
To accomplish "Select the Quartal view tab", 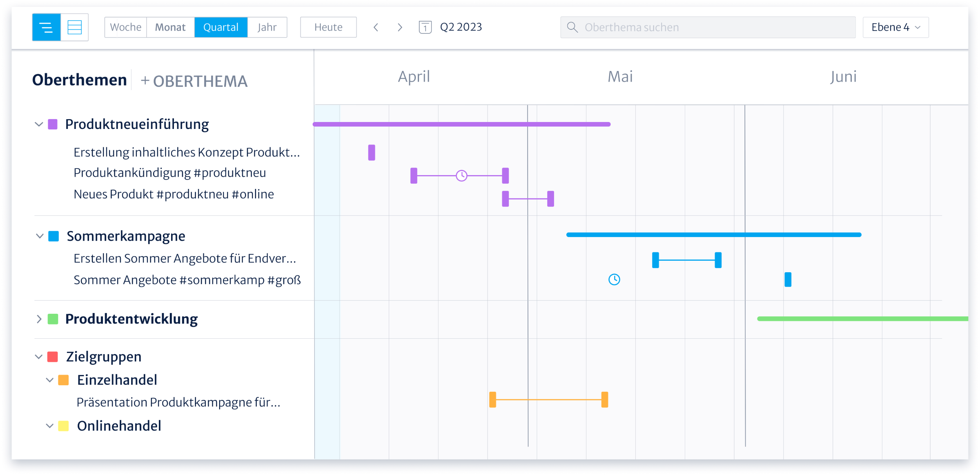I will (221, 27).
